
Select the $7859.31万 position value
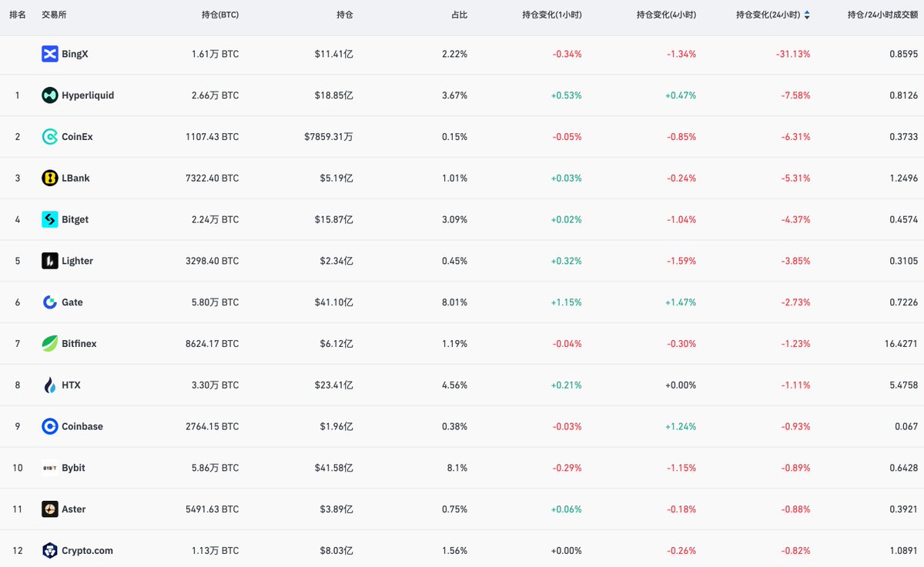click(x=329, y=137)
